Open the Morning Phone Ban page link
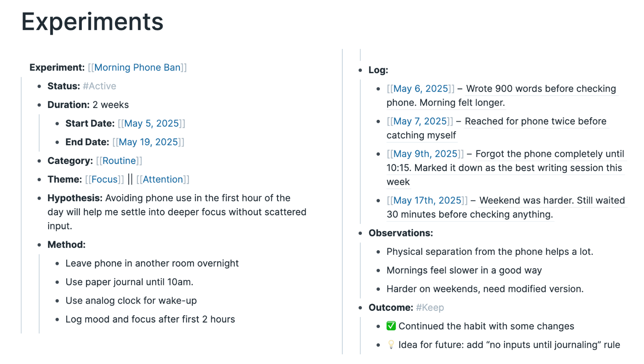644x364 pixels. (x=137, y=67)
